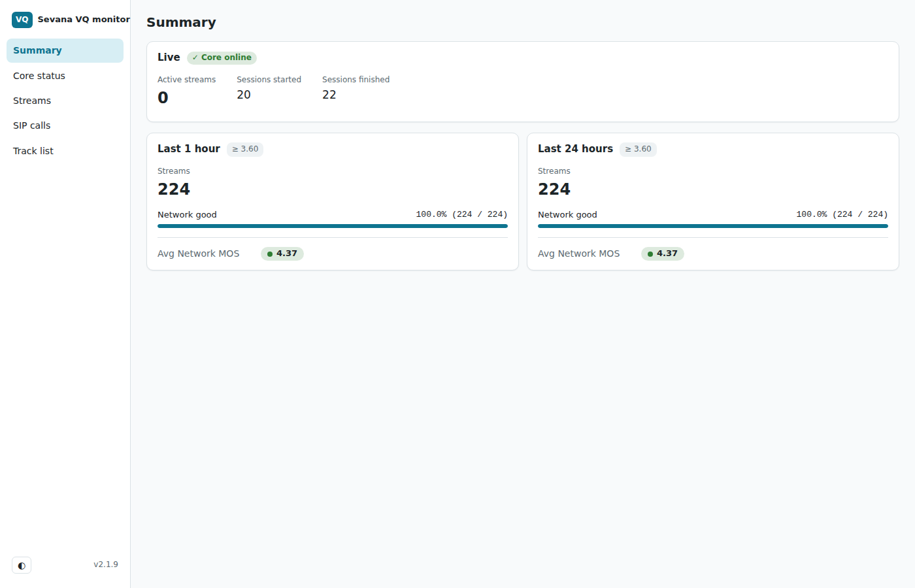Click the Sessions started label
Viewport: 915px width, 588px height.
click(269, 80)
